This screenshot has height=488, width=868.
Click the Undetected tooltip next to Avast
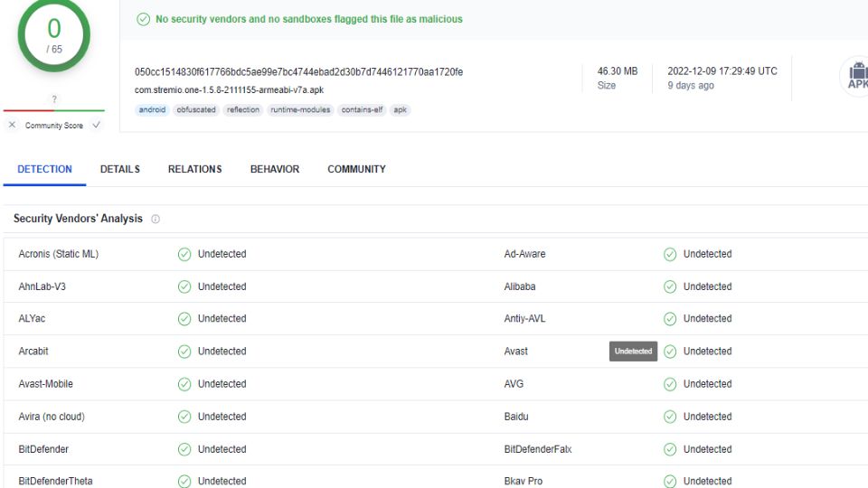pos(633,352)
